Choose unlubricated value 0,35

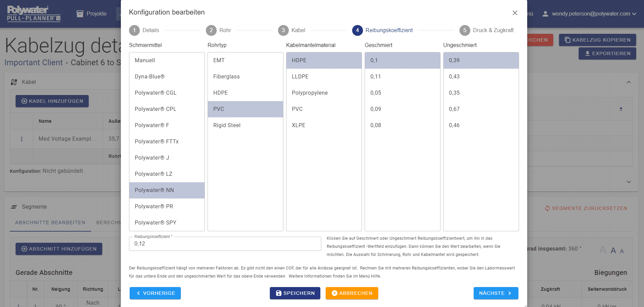[481, 93]
